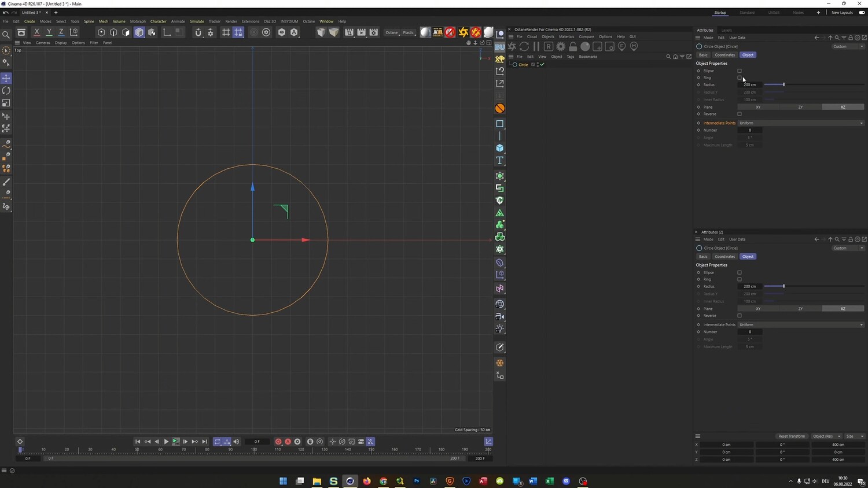Open Custom dropdown in top Attributes
This screenshot has width=868, height=488.
[848, 46]
